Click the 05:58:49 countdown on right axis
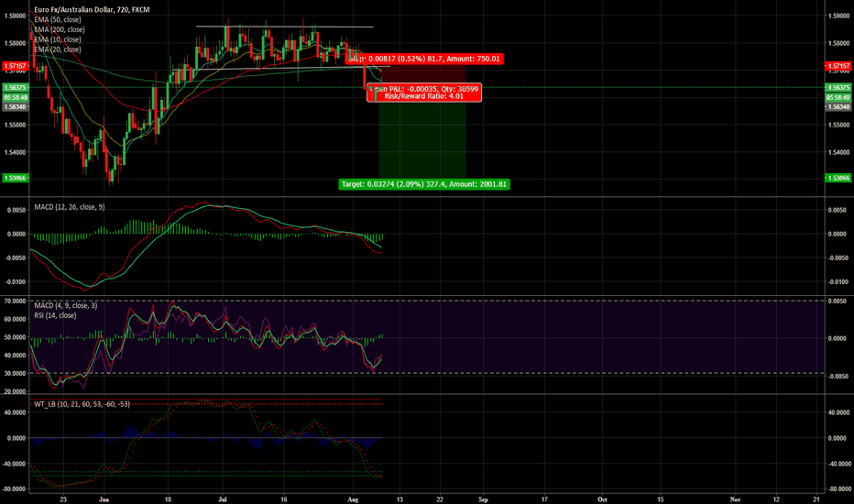 tap(838, 97)
